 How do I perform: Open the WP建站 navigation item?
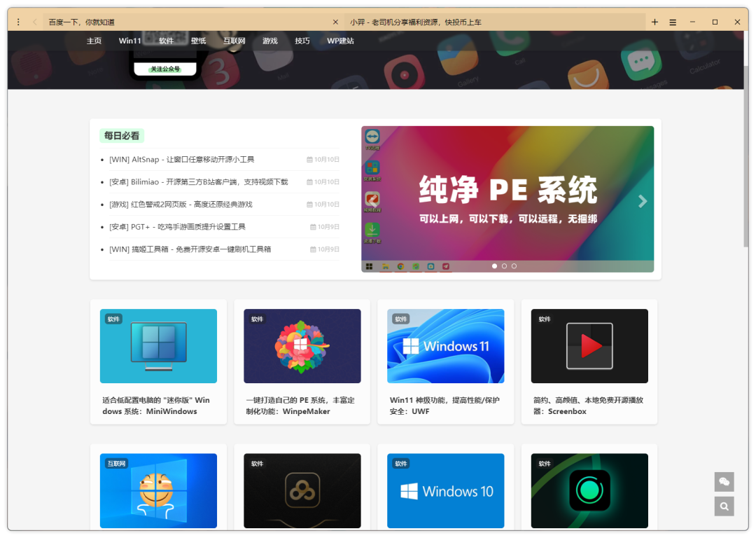[340, 41]
